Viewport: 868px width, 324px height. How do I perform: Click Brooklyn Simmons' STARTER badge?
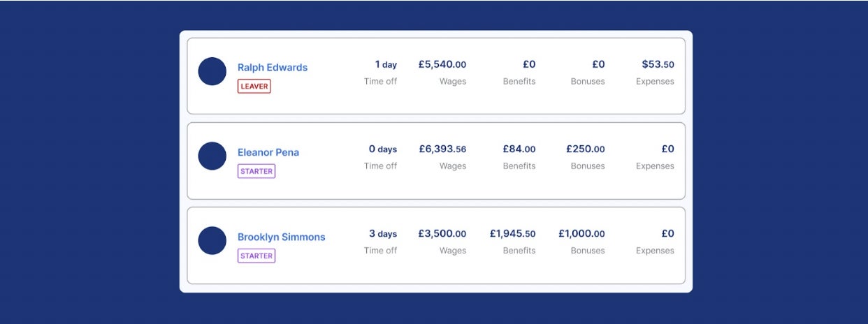click(256, 256)
